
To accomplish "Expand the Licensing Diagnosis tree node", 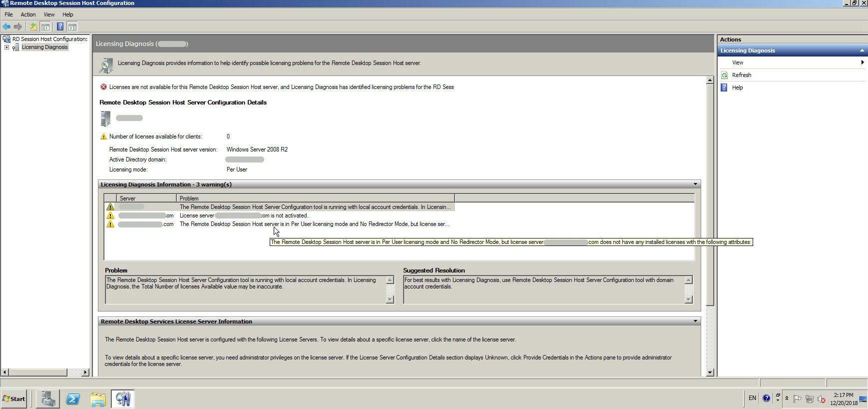I will coord(6,47).
